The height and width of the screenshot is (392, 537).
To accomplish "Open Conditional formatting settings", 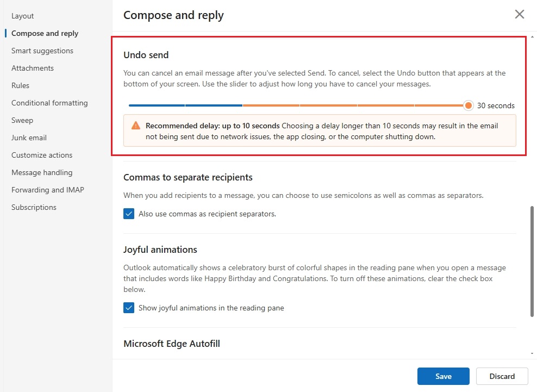I will pos(49,103).
